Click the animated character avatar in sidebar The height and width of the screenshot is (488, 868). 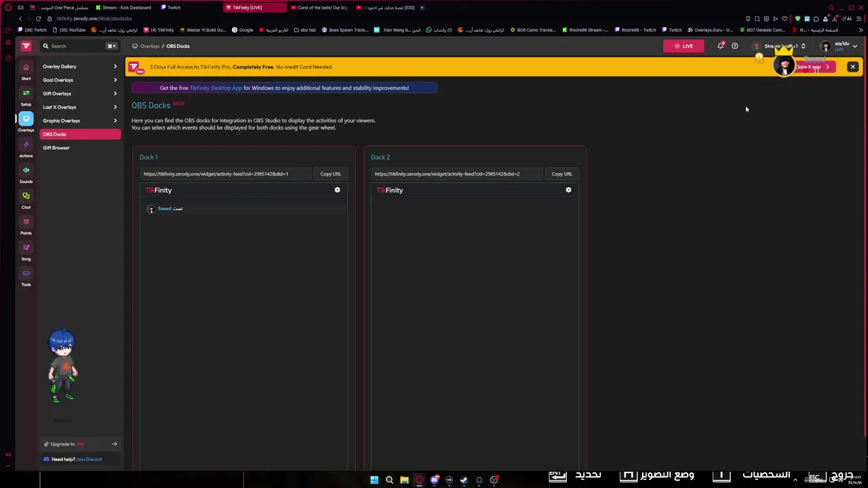coord(62,367)
